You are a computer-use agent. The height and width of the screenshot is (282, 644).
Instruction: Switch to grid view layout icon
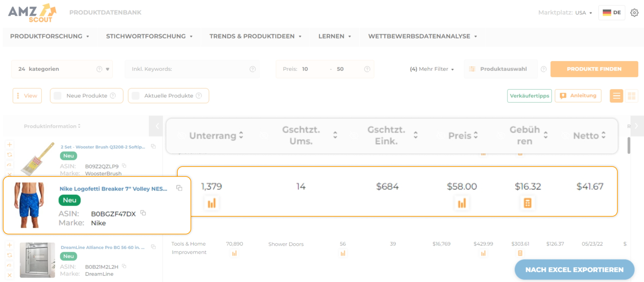tap(632, 96)
